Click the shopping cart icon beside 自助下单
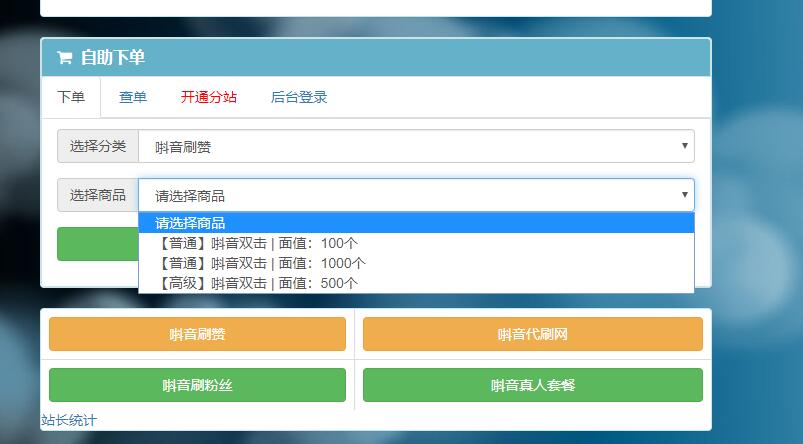 tap(64, 58)
